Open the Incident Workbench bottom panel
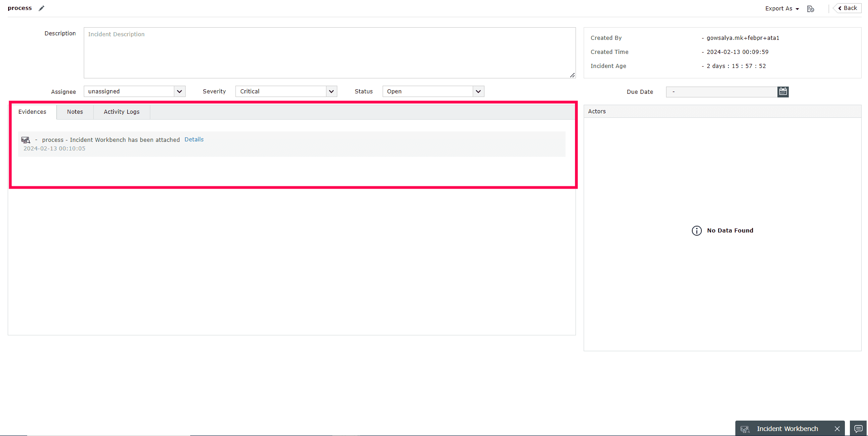868x436 pixels. point(787,429)
